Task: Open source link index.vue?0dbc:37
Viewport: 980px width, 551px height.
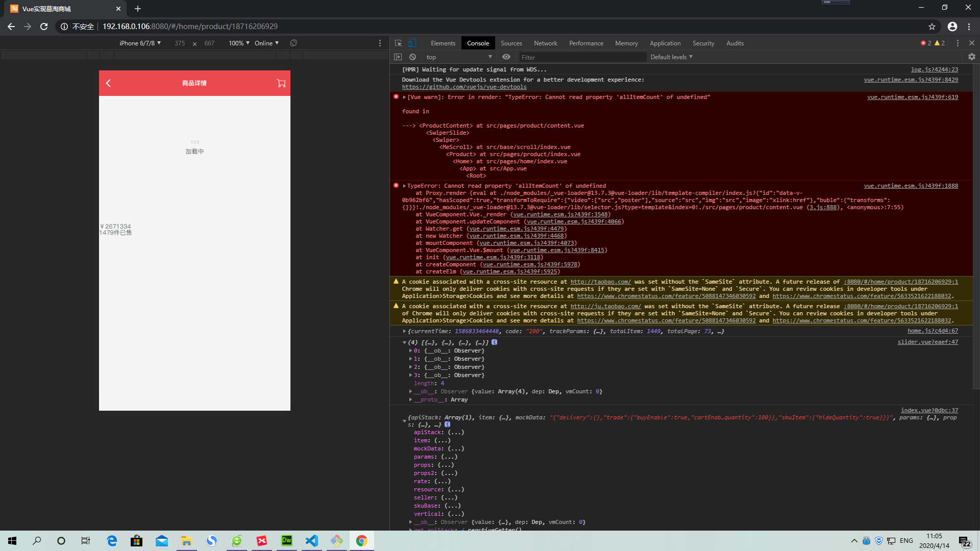Action: (x=929, y=410)
